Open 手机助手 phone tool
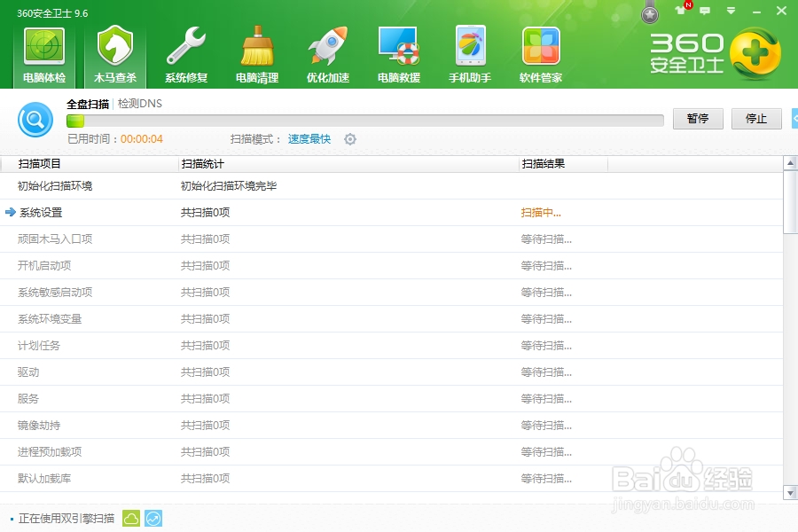The width and height of the screenshot is (798, 532). point(470,56)
